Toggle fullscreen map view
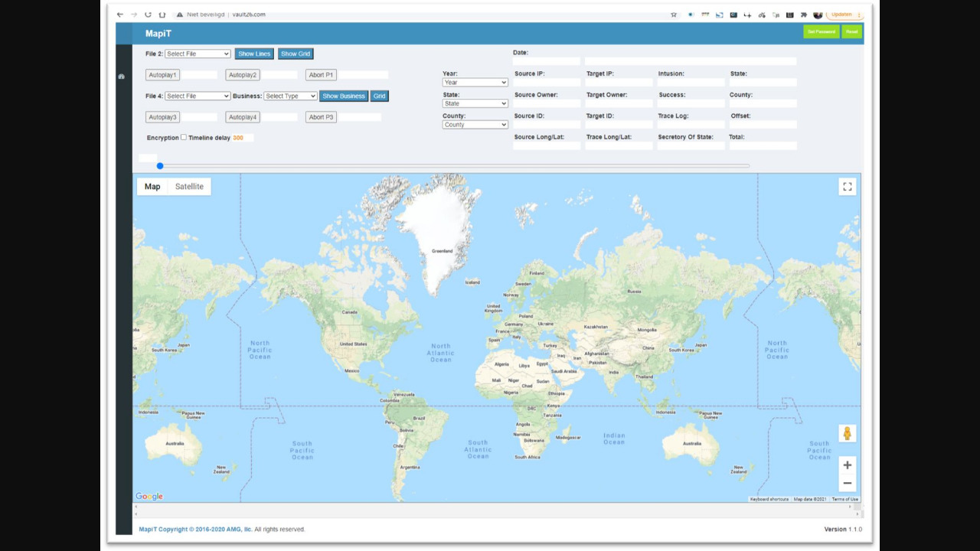This screenshot has height=551, width=980. click(847, 187)
